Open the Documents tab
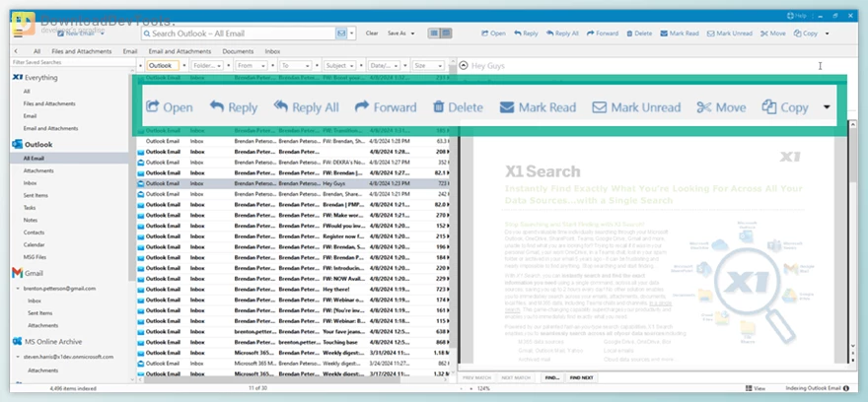Image resolution: width=868 pixels, height=402 pixels. [238, 51]
